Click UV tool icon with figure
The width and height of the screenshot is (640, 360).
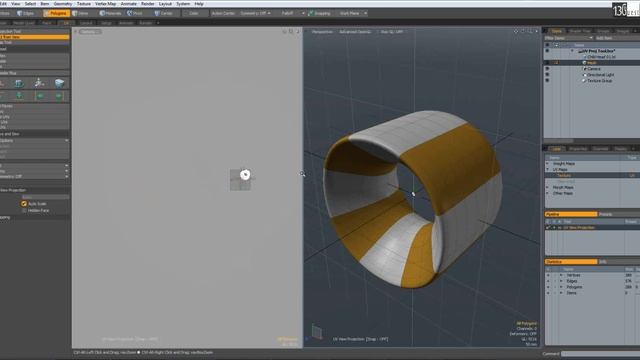coord(39,83)
